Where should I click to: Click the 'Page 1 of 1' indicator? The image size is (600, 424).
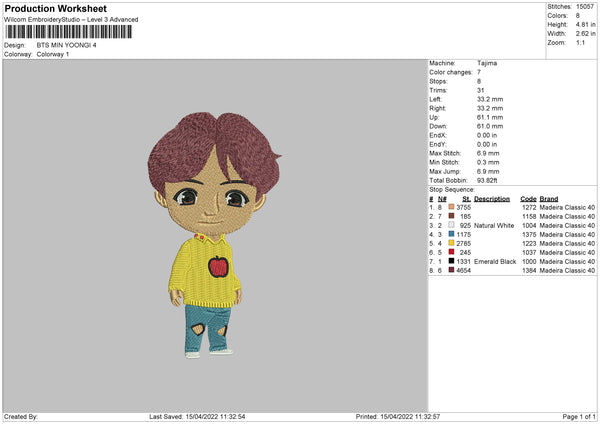[579, 417]
